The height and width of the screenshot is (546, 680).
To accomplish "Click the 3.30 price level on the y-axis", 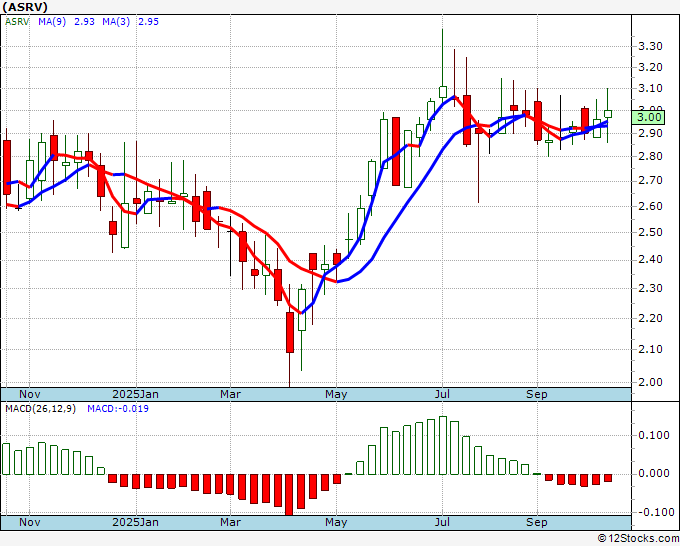I will pos(650,46).
